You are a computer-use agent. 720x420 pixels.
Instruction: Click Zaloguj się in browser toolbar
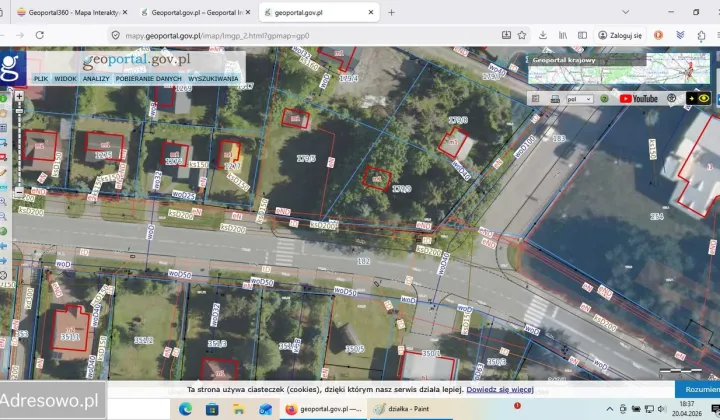pos(620,35)
